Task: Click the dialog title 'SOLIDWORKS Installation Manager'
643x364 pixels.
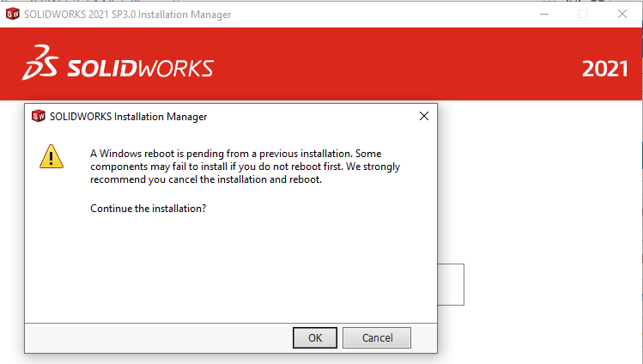Action: [x=129, y=116]
